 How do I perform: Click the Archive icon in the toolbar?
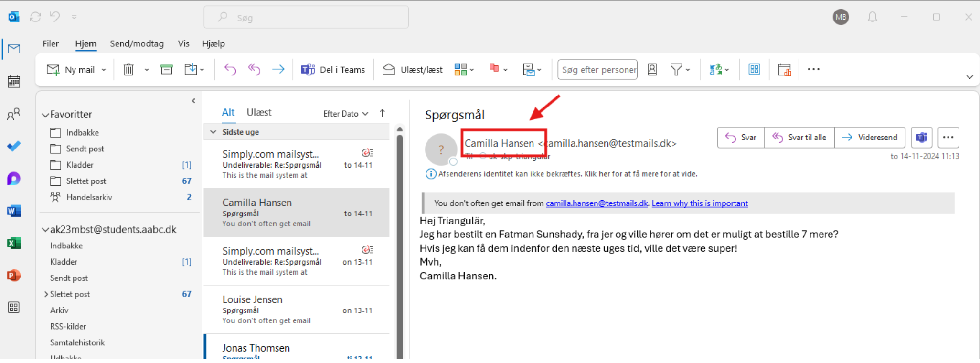point(166,70)
